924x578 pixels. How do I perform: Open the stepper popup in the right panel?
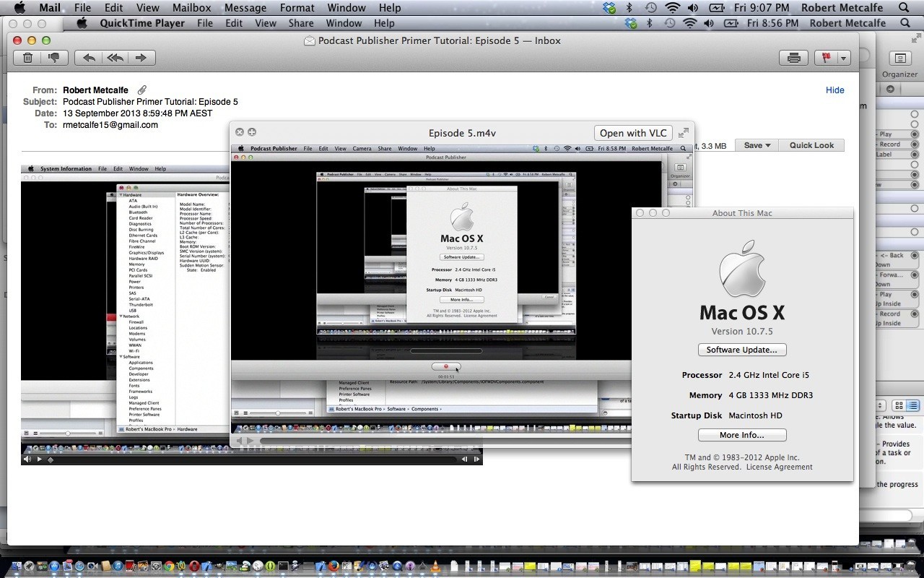coord(881,405)
